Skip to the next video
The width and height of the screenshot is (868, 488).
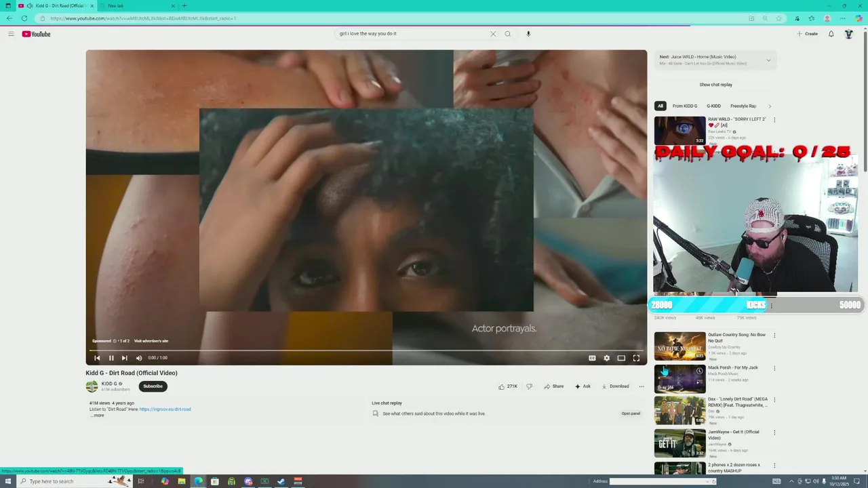click(124, 358)
